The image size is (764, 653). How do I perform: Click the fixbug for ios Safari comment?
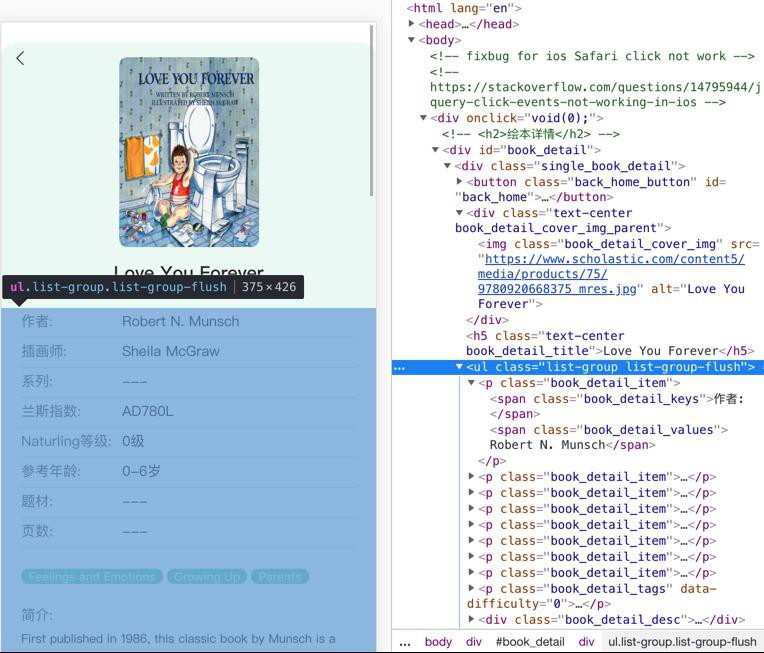(x=592, y=56)
